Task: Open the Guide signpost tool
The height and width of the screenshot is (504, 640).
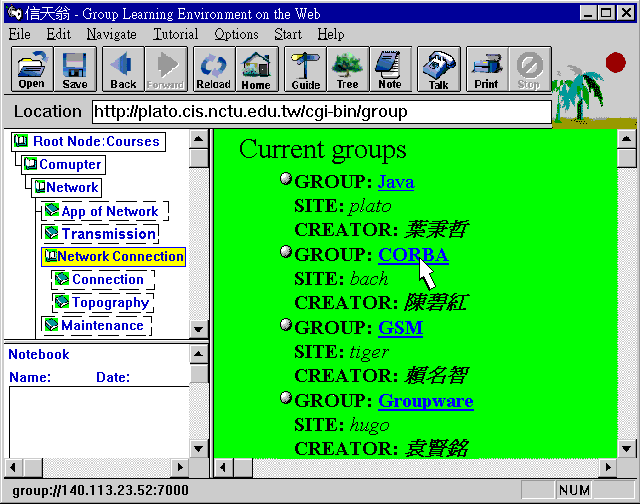Action: [305, 70]
